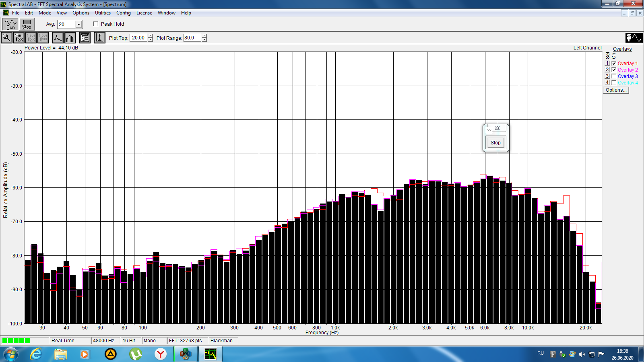Click the network icon in system tray
The width and height of the screenshot is (644, 362).
pyautogui.click(x=592, y=354)
